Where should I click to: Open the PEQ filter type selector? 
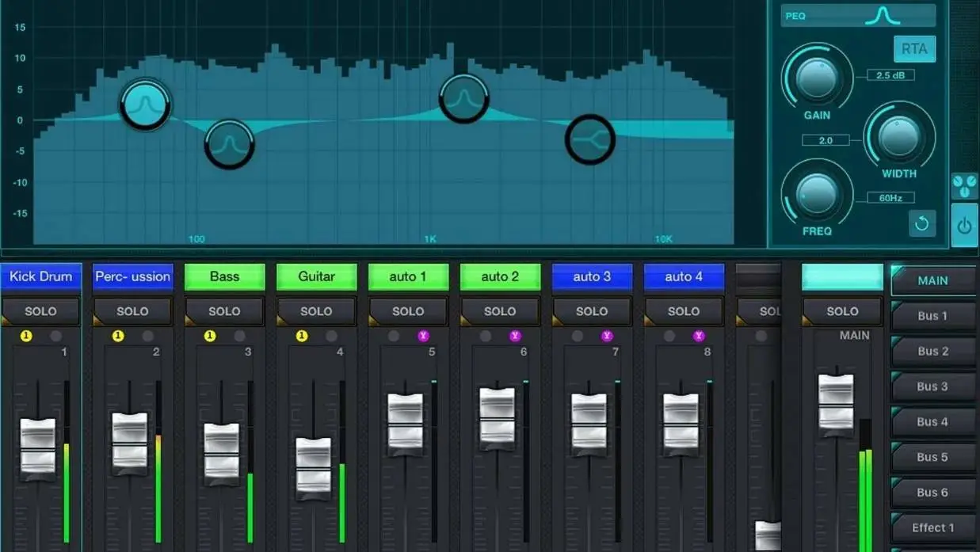pos(858,16)
